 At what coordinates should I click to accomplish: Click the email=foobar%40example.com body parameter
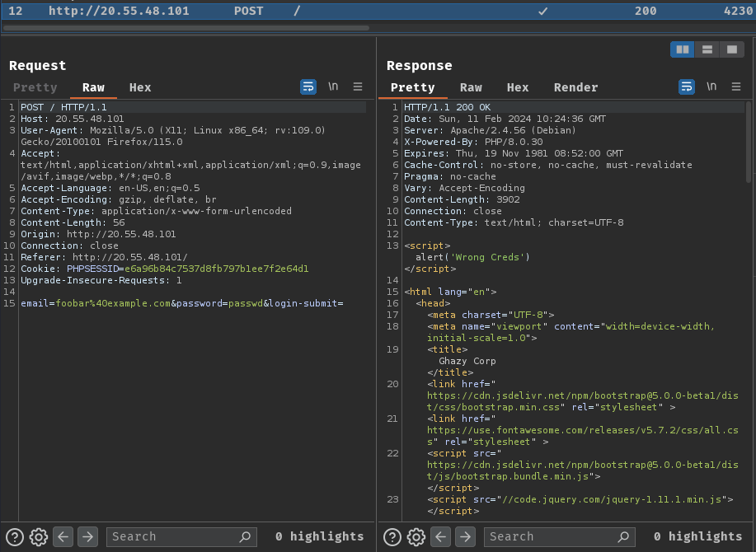coord(96,303)
